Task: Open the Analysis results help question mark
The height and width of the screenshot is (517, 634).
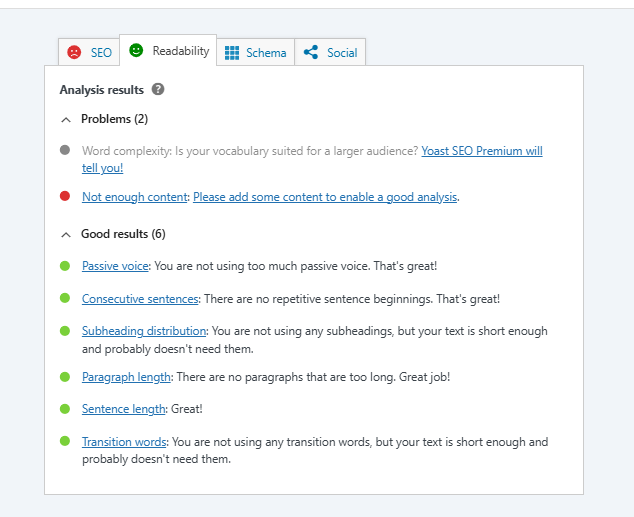Action: pos(158,89)
